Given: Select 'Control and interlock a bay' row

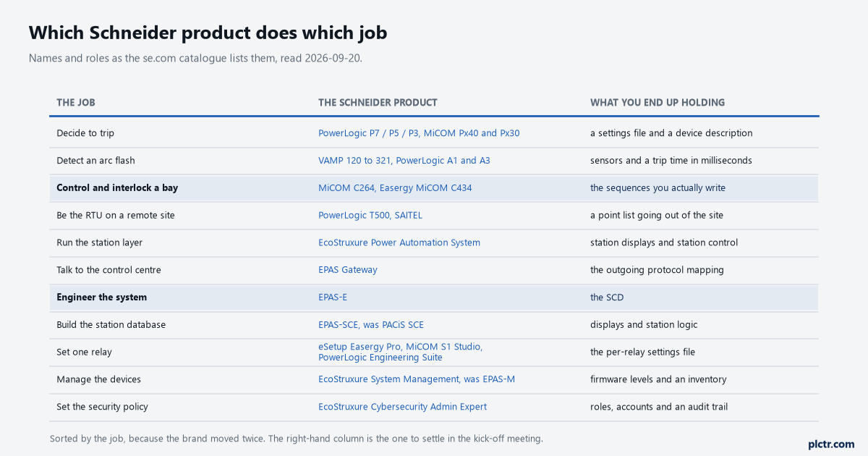Looking at the screenshot, I should 434,188.
